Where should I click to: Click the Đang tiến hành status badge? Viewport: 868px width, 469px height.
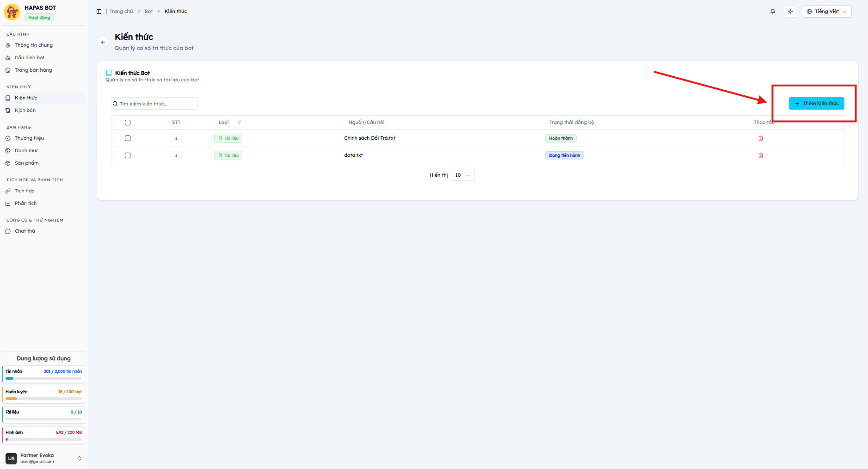[x=565, y=155]
